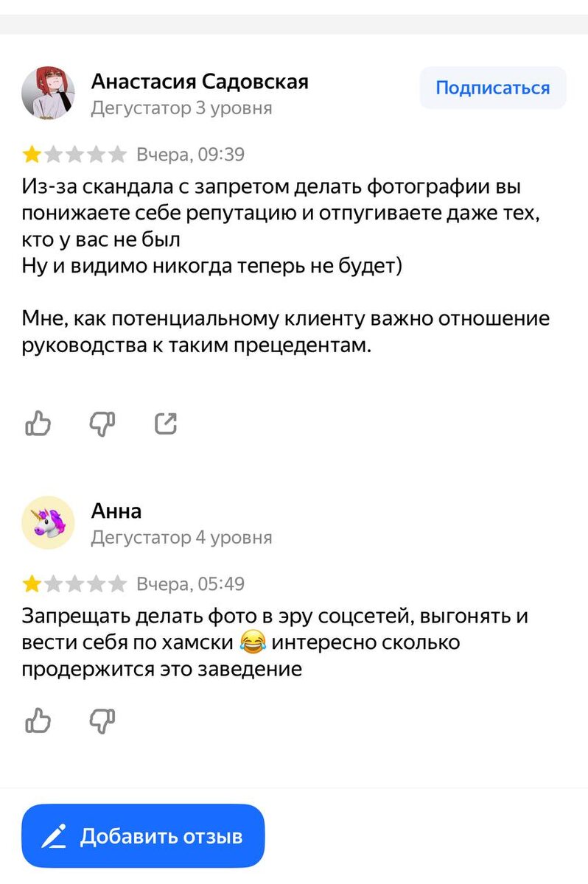Click the unicorn avatar of Анна
The width and height of the screenshot is (588, 884).
coord(48,522)
